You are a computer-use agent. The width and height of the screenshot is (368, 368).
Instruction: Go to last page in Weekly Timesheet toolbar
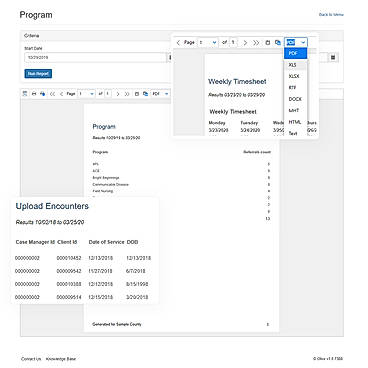tap(256, 43)
